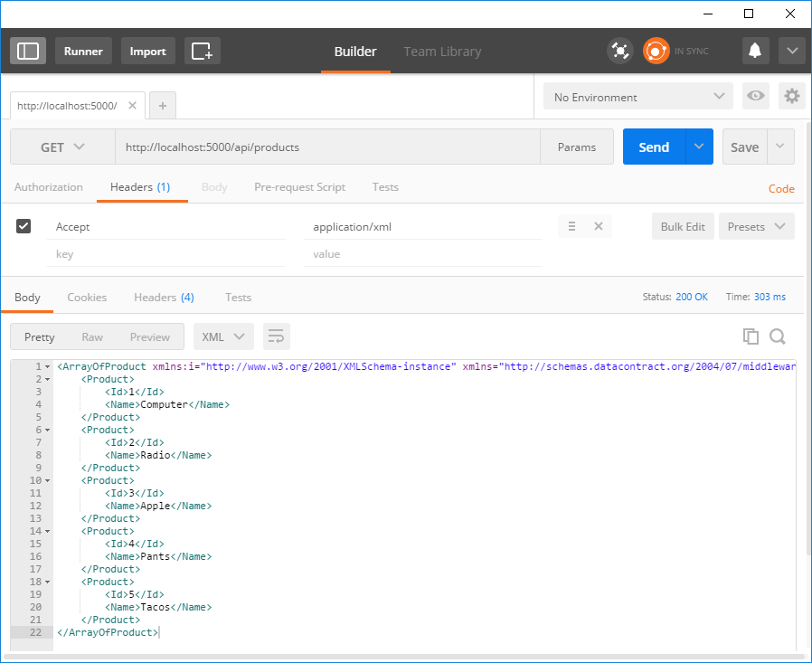
Task: Click the interceptor satellite icon
Action: click(619, 52)
